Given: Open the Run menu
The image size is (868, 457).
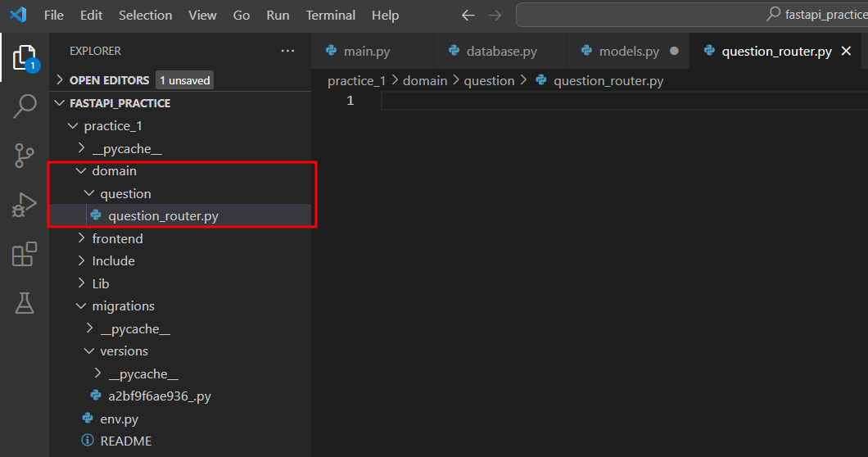Looking at the screenshot, I should click(x=278, y=15).
